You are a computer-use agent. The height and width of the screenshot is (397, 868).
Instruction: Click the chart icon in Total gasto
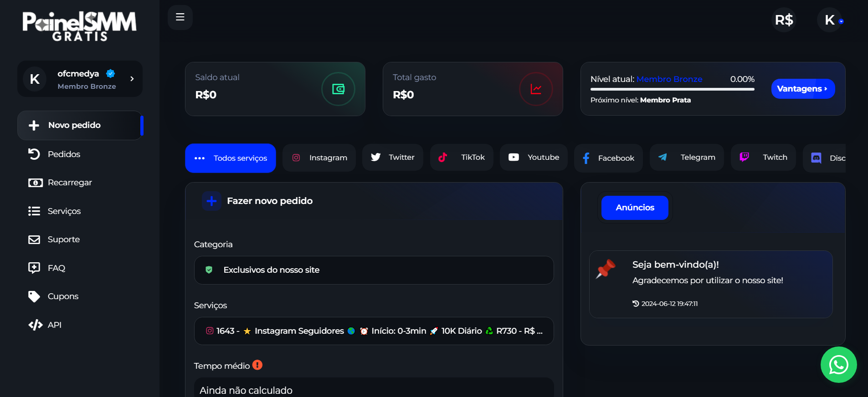(536, 89)
